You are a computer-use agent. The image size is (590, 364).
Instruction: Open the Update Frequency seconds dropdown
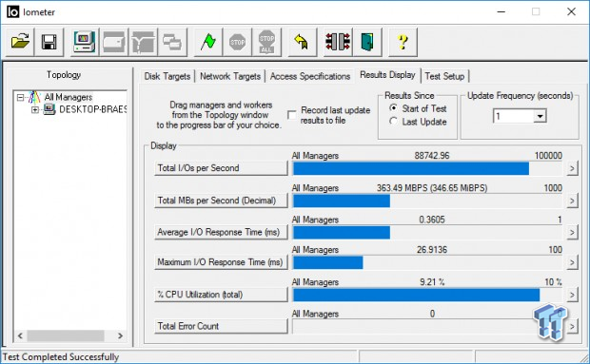(540, 116)
